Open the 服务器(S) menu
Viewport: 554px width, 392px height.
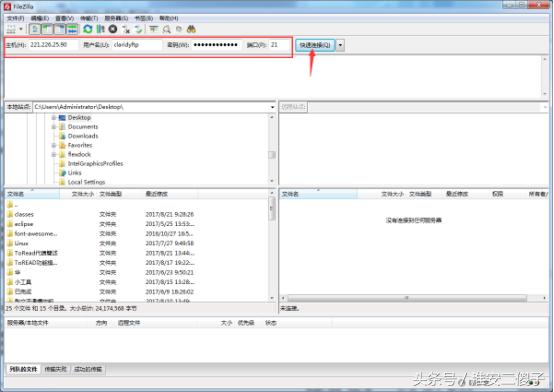click(116, 18)
